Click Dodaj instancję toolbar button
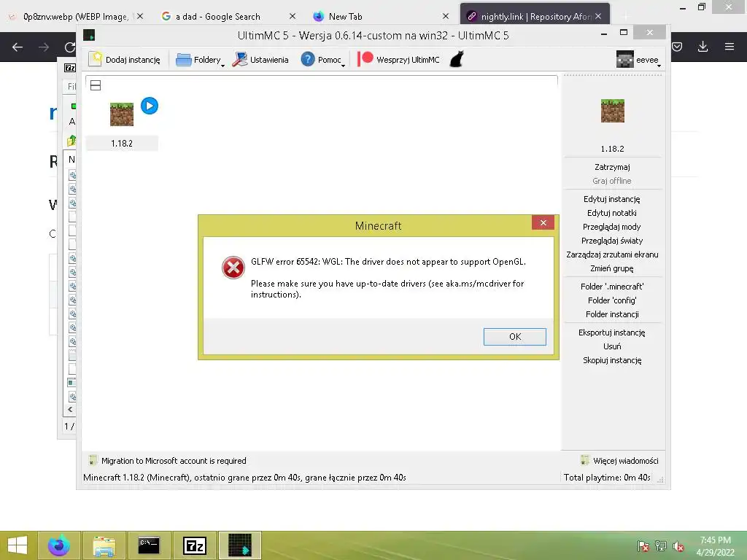Screen dimensions: 747x560 point(124,60)
